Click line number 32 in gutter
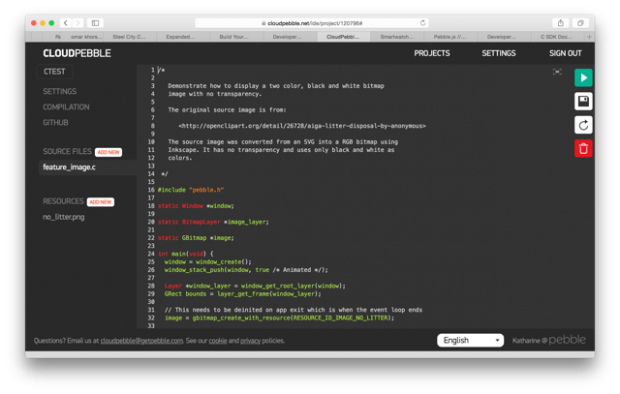Screen dimensions: 620x394 pos(151,318)
